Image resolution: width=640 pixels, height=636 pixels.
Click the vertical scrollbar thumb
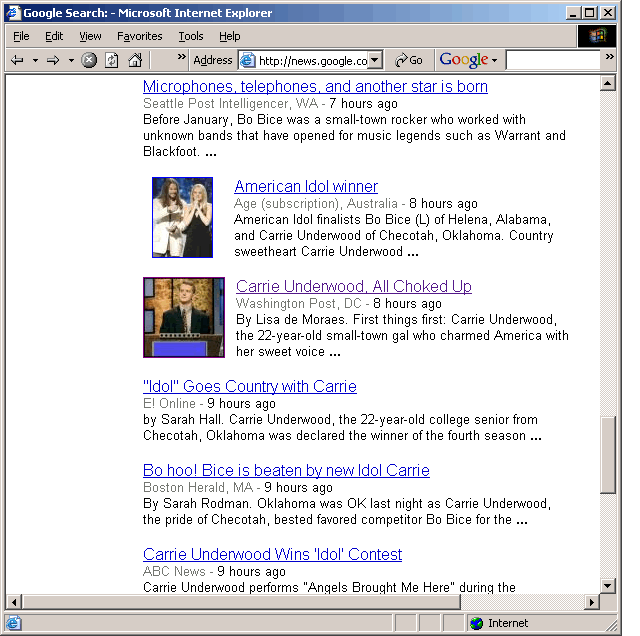click(x=608, y=455)
